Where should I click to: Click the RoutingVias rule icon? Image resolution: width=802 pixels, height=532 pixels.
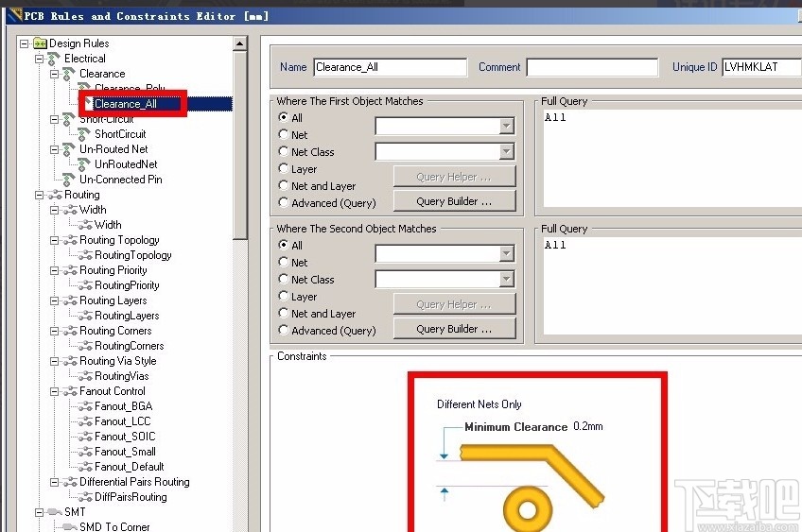pos(85,376)
